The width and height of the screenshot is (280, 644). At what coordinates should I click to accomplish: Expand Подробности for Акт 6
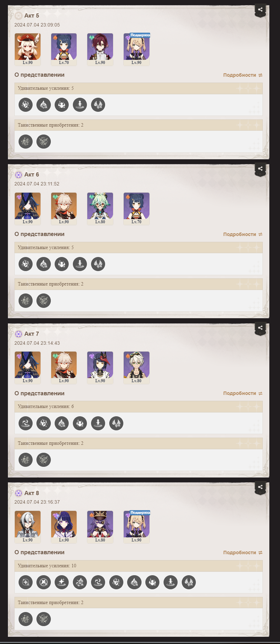(243, 234)
